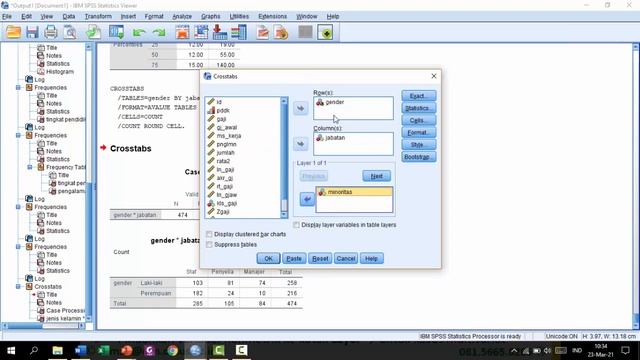
Task: Select jabatan in the Column(s) box
Action: pos(335,138)
